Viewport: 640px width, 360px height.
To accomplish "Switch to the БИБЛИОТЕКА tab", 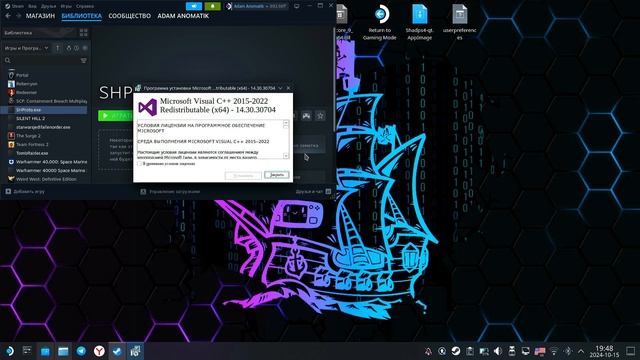I will pyautogui.click(x=82, y=16).
